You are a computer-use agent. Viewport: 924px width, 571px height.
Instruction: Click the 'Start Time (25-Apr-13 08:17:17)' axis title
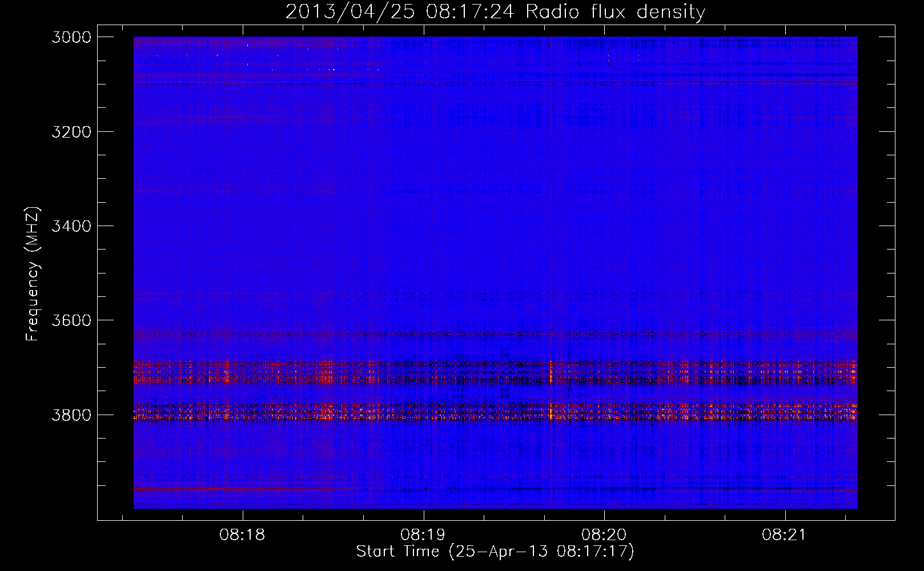click(x=495, y=552)
